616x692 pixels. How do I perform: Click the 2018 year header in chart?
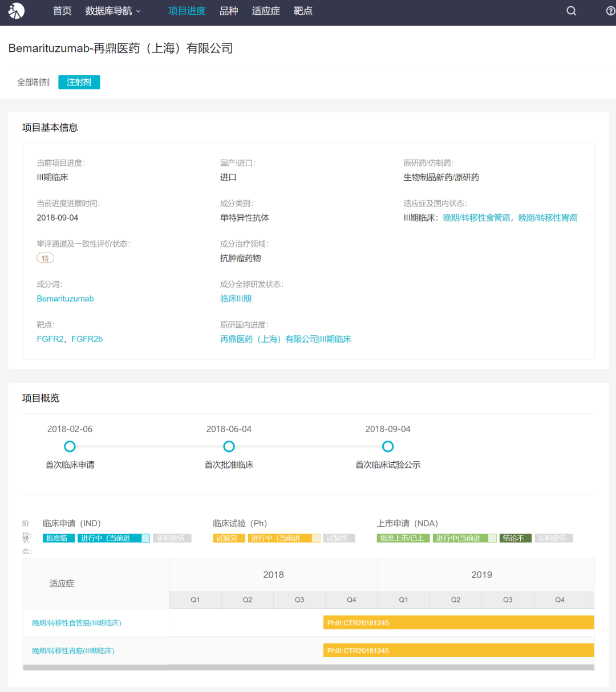(273, 575)
